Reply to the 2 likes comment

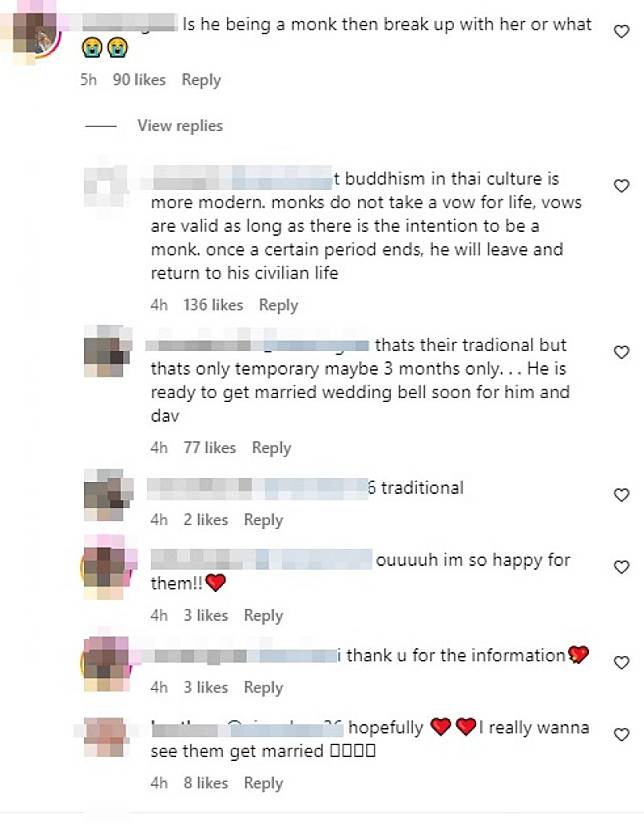263,520
